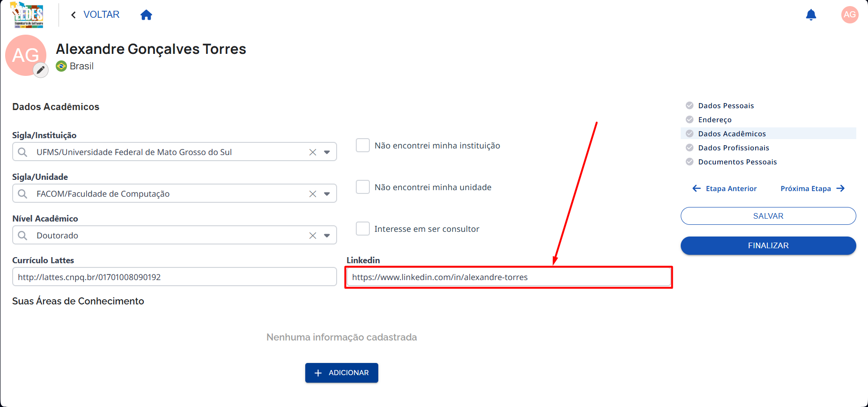
Task: Click the Currículo Lattes input field
Action: point(175,277)
